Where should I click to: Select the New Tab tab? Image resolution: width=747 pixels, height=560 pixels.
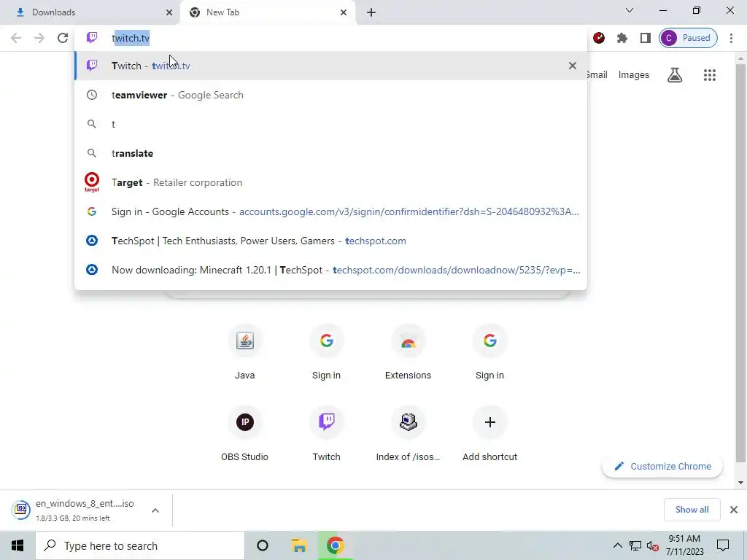point(268,12)
